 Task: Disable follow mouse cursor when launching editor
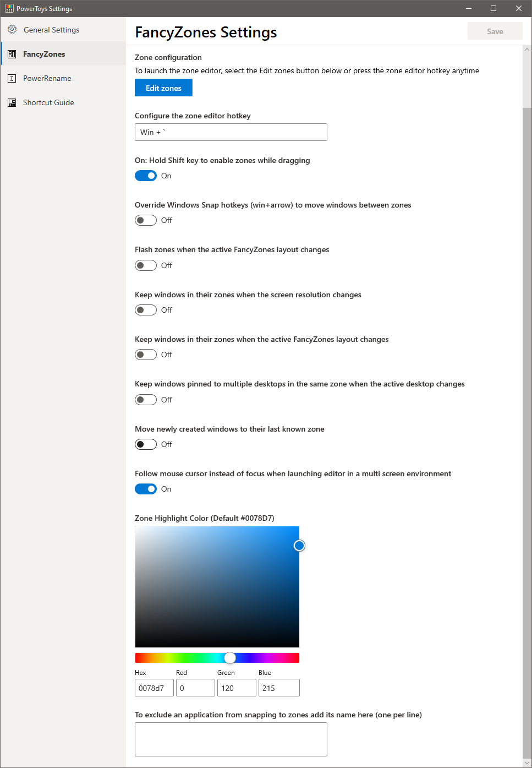(145, 488)
